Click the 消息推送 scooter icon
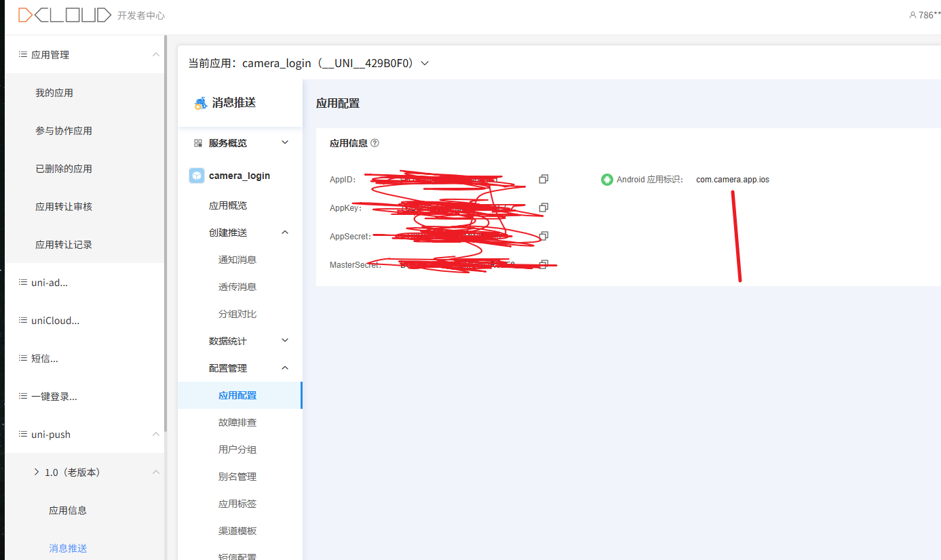The width and height of the screenshot is (941, 560). pyautogui.click(x=201, y=103)
